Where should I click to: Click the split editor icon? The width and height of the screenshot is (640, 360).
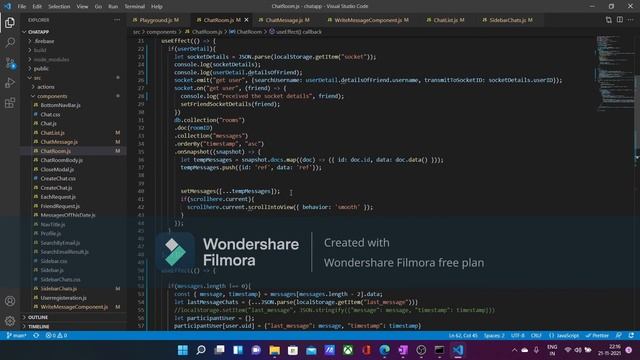pyautogui.click(x=620, y=20)
